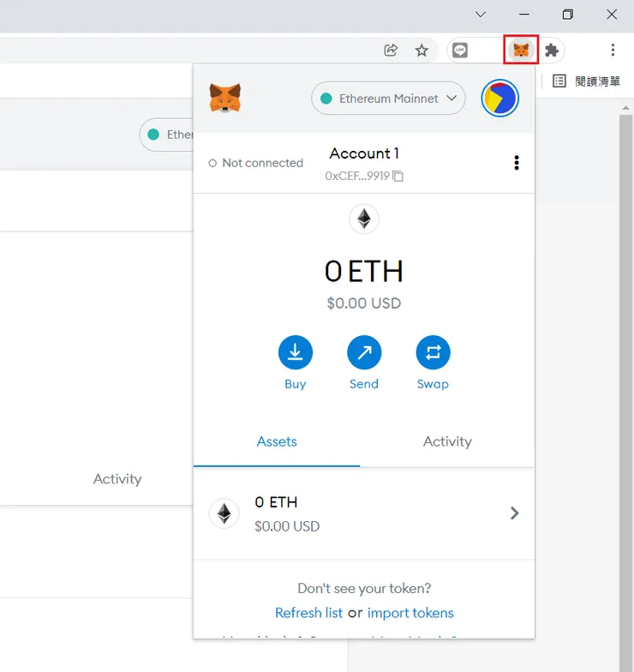Open the Ethereum Mainnet network dropdown

coord(388,98)
